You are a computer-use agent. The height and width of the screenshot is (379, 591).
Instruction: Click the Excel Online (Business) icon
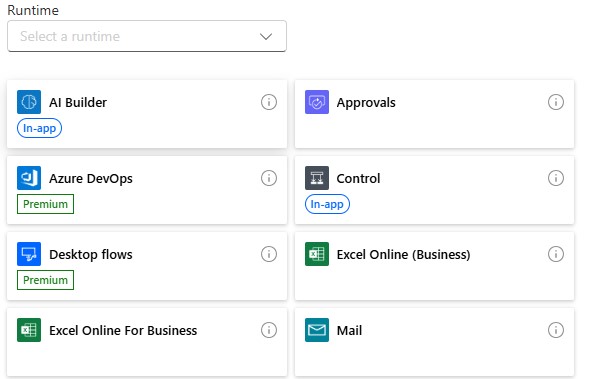click(317, 254)
